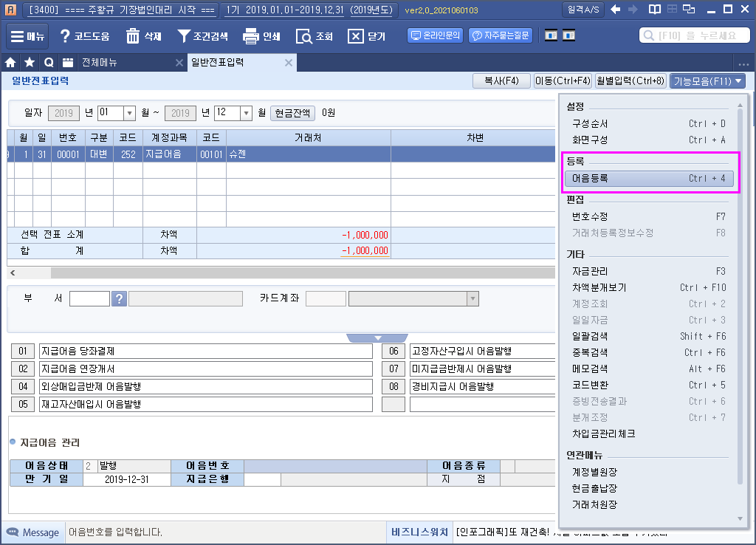Collapse panel with center down-arrow handle

click(377, 338)
